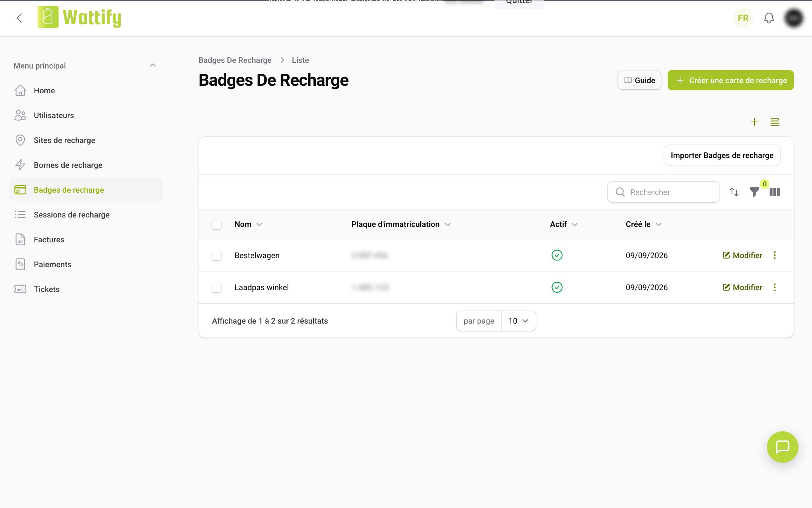
Task: Check the select-all checkbox in the header
Action: 217,224
